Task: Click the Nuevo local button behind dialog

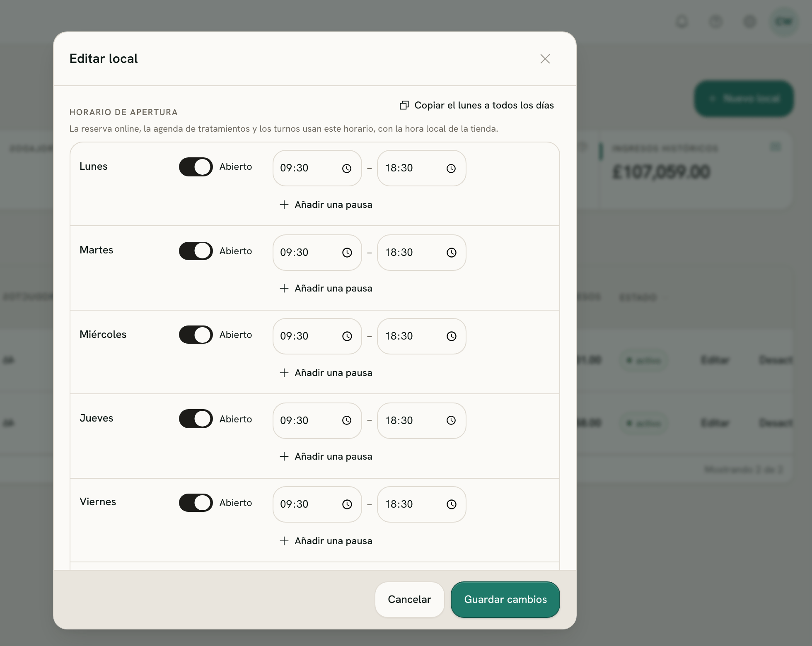Action: pyautogui.click(x=744, y=99)
